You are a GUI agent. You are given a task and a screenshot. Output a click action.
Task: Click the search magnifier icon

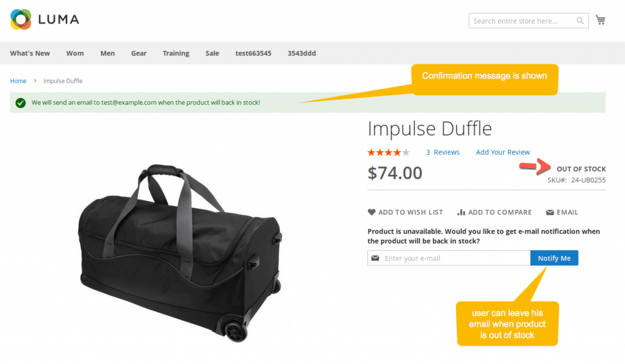point(580,21)
